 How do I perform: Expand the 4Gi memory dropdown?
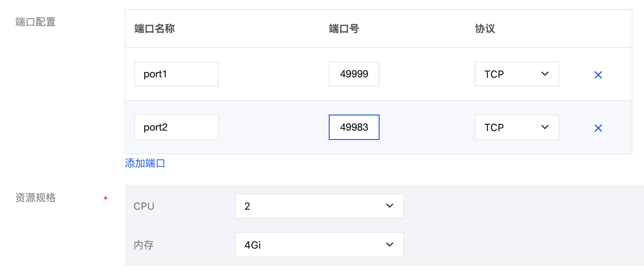coord(319,245)
